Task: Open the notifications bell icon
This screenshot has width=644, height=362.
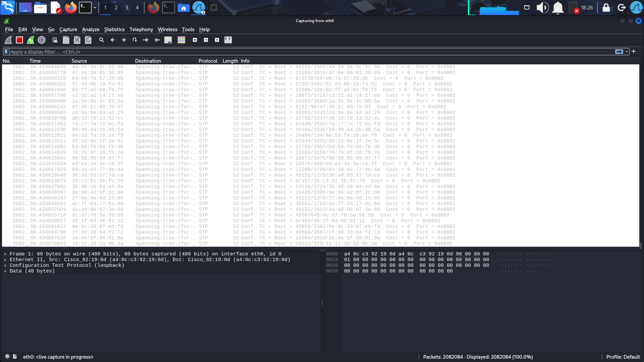Action: [x=558, y=7]
